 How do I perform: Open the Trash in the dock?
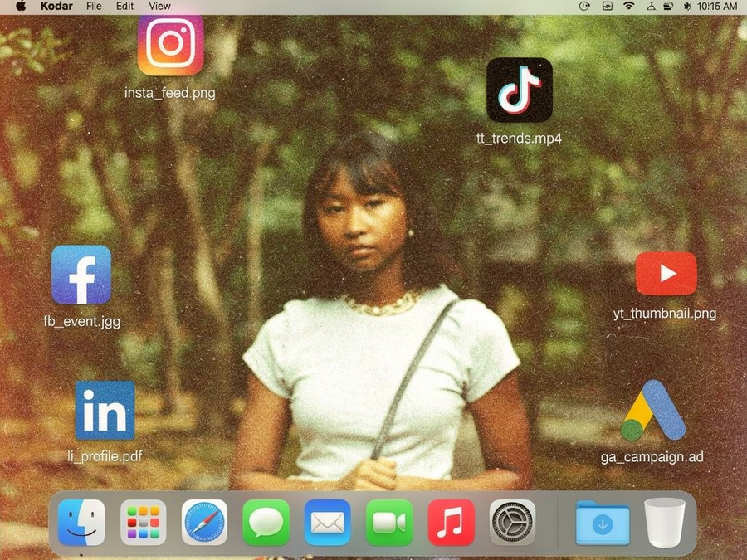pyautogui.click(x=665, y=523)
